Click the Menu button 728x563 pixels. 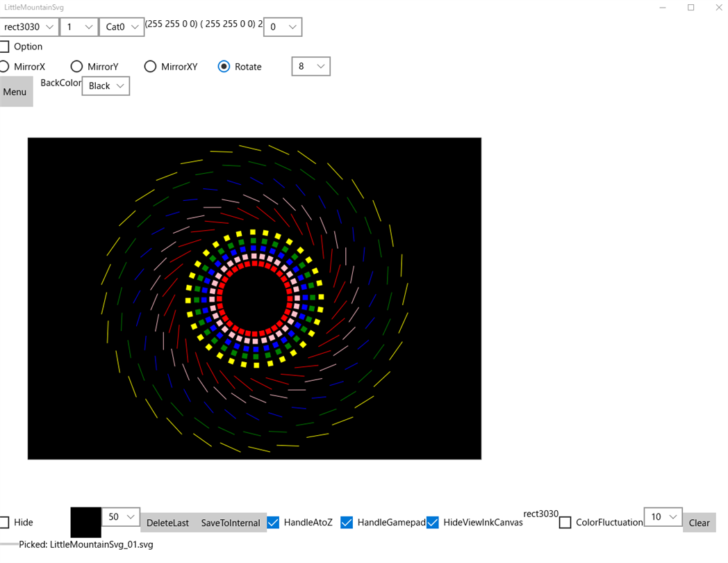tap(16, 92)
